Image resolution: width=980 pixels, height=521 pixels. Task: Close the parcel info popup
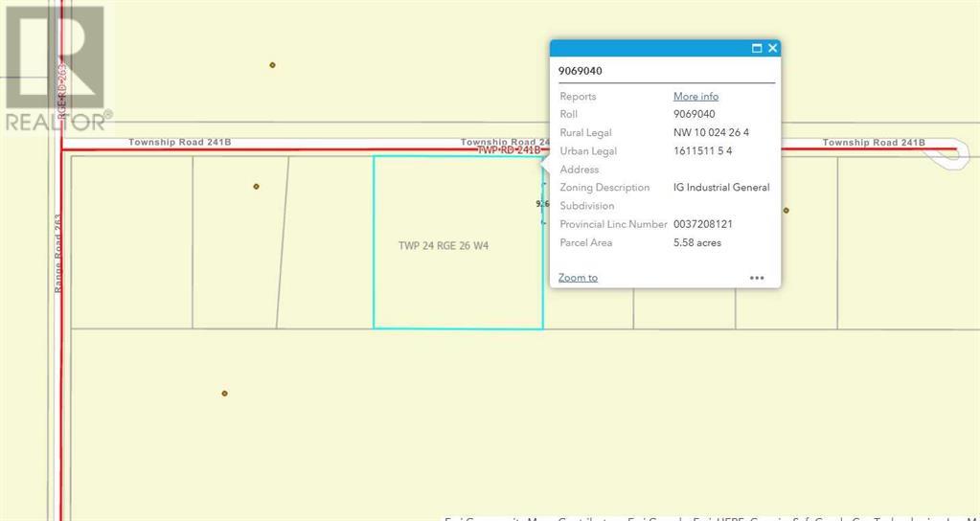coord(773,48)
